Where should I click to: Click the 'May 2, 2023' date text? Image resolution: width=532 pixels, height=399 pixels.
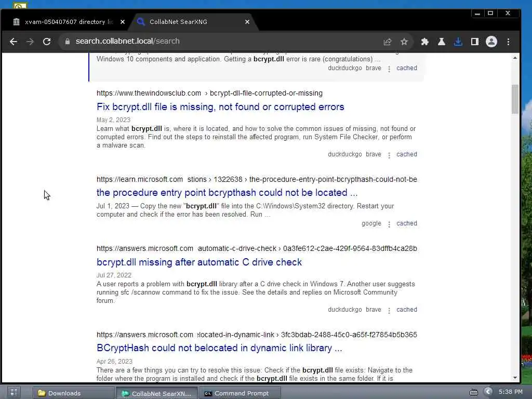(x=113, y=120)
